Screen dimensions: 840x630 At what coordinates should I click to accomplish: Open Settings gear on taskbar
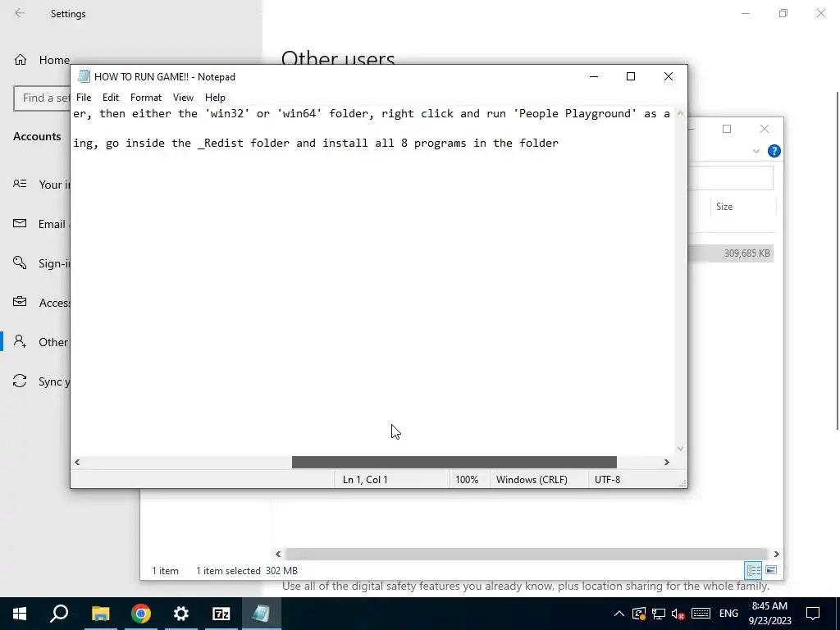181,614
